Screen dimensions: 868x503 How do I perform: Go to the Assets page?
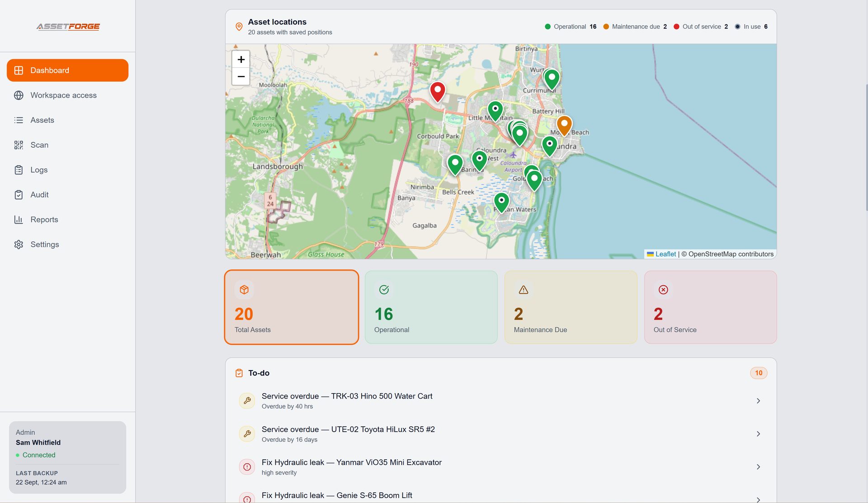tap(67, 120)
